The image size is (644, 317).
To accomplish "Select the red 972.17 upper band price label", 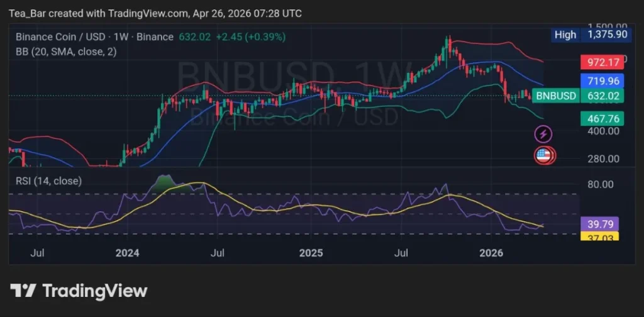I will (602, 64).
